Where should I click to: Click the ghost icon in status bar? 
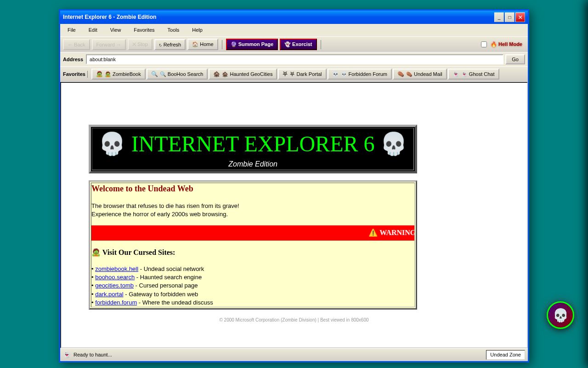point(67,355)
